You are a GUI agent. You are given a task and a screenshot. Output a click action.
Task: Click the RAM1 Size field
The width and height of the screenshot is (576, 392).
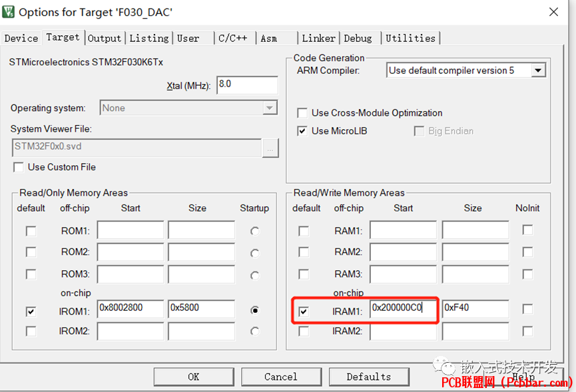pyautogui.click(x=475, y=230)
